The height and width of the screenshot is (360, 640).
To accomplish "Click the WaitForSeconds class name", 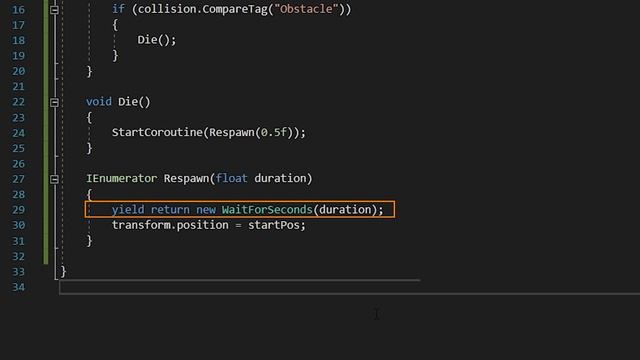I will click(x=267, y=209).
